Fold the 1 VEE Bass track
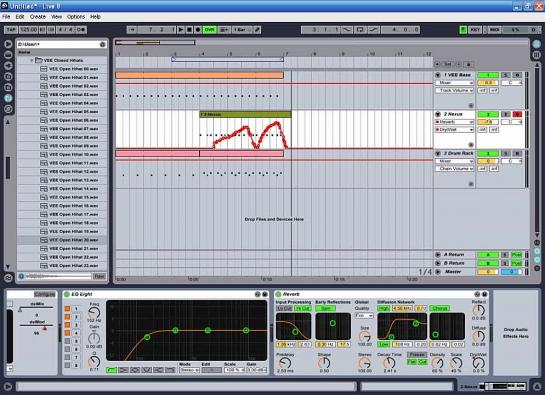 tap(438, 75)
